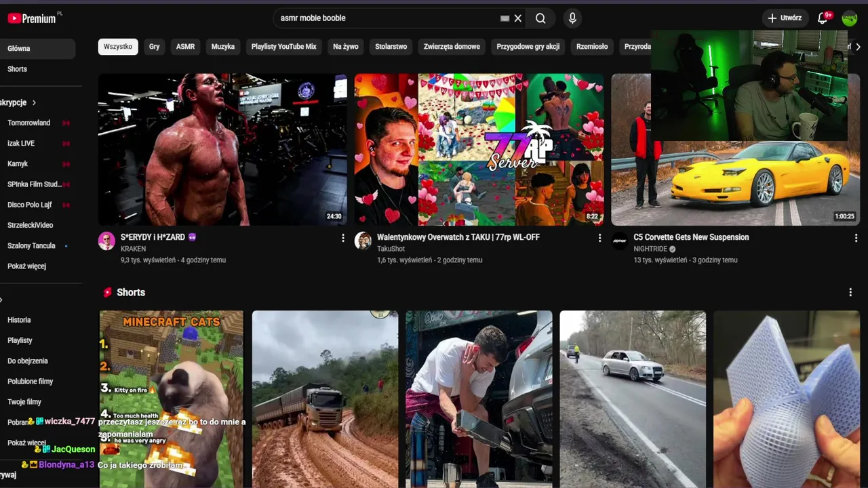Select the Wszystko filter chip
This screenshot has height=488, width=868.
click(118, 47)
